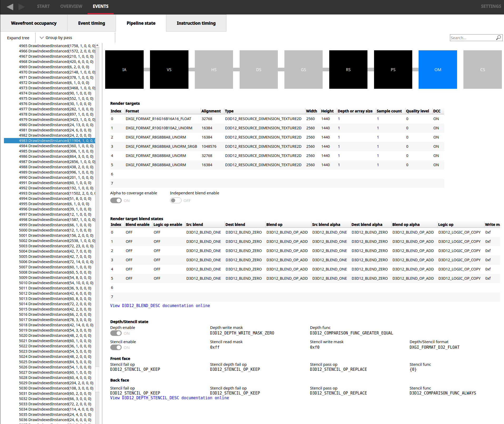Open the PS pixel shader stage

click(x=393, y=70)
